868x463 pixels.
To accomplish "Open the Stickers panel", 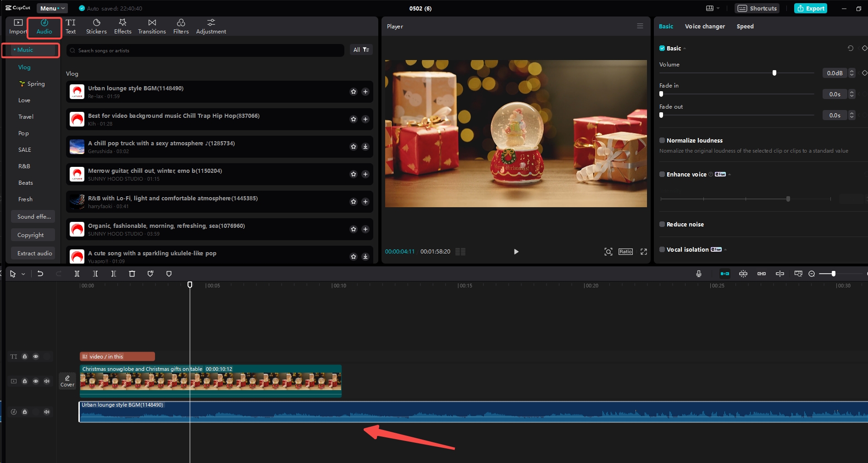I will coord(96,26).
